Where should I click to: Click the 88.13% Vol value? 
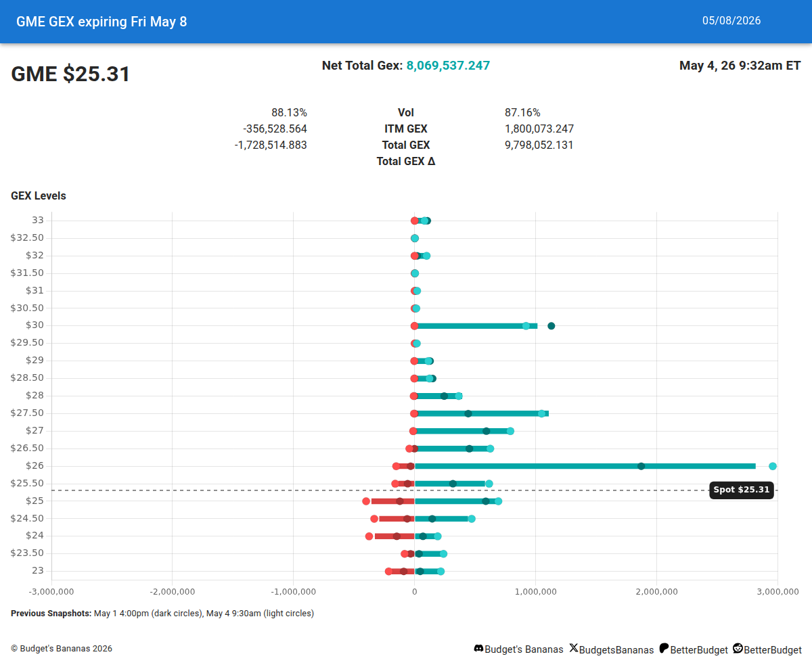289,113
